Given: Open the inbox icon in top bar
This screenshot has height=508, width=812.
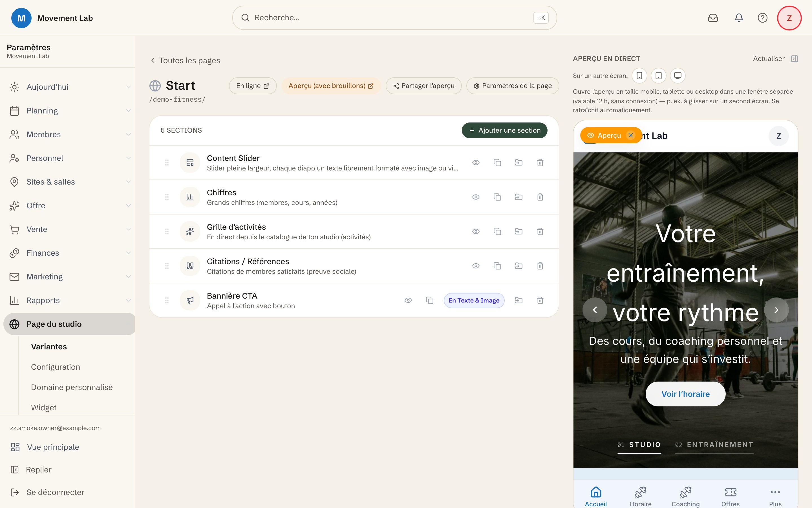Looking at the screenshot, I should coord(713,18).
